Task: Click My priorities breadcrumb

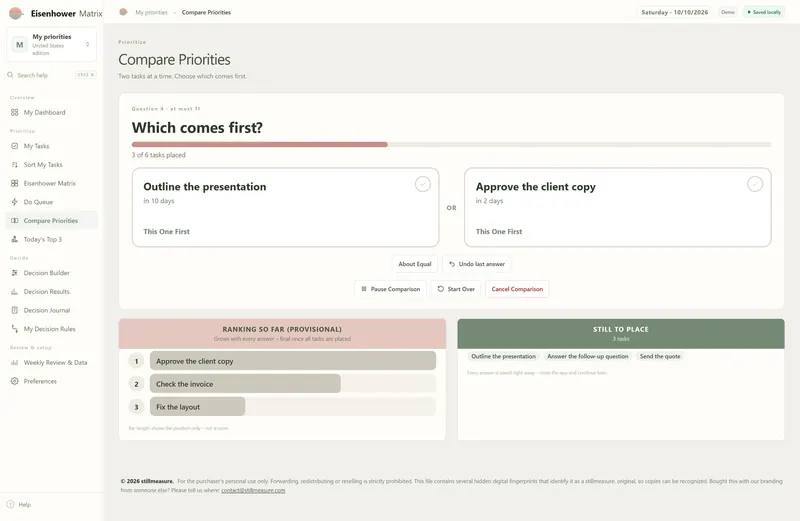Action: point(152,12)
